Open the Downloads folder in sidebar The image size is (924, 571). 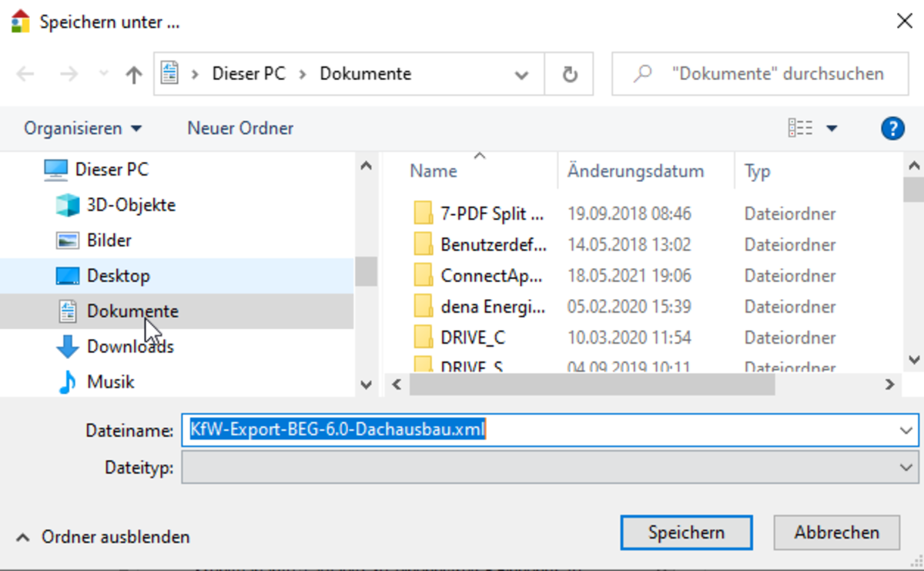[x=129, y=347]
